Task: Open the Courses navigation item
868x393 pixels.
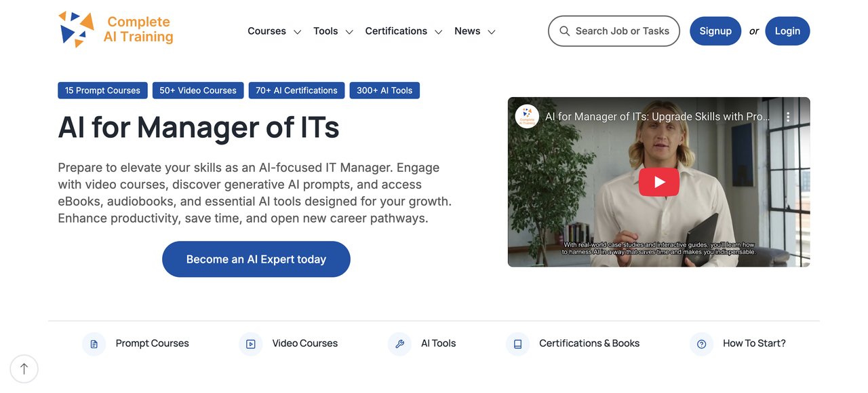Action: (x=267, y=31)
